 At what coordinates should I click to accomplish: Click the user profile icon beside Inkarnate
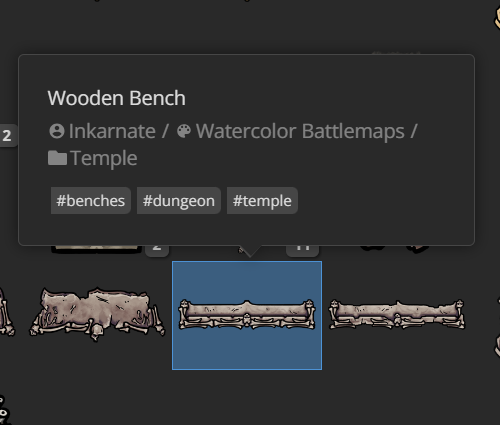57,131
